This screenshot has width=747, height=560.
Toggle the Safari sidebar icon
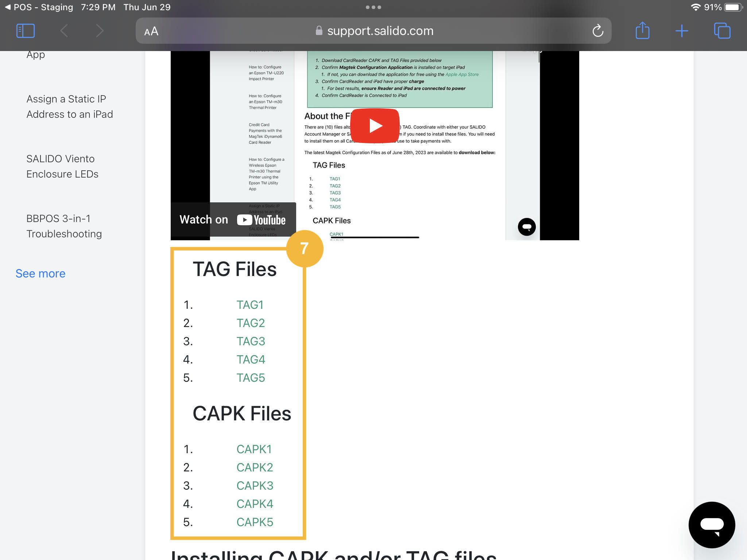tap(26, 31)
